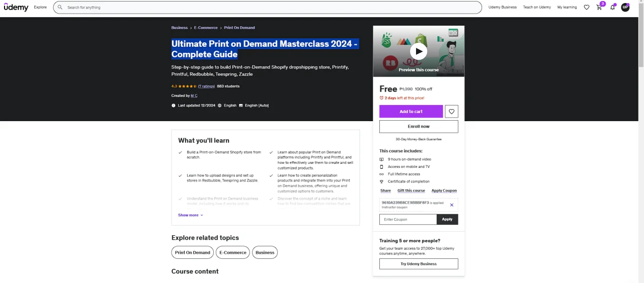Apply the entered coupon
Image resolution: width=644 pixels, height=283 pixels.
[447, 219]
